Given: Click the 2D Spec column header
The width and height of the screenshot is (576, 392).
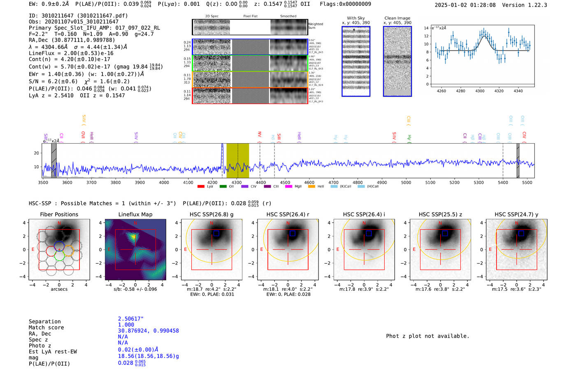Looking at the screenshot, I should (x=212, y=16).
